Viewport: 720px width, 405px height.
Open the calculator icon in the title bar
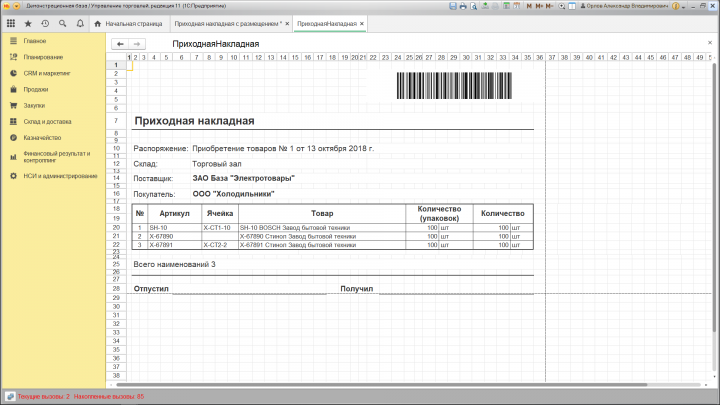(x=506, y=6)
